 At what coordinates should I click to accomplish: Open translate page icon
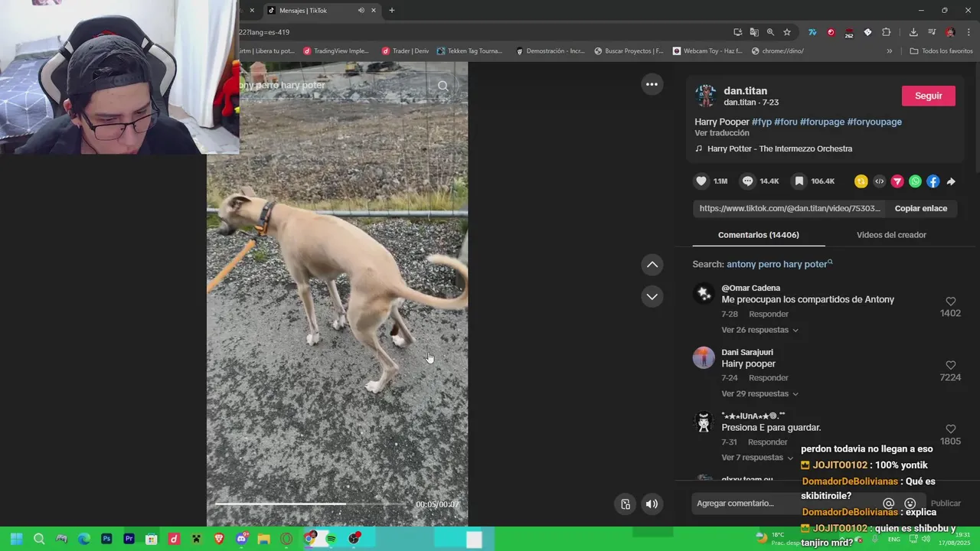pyautogui.click(x=754, y=32)
